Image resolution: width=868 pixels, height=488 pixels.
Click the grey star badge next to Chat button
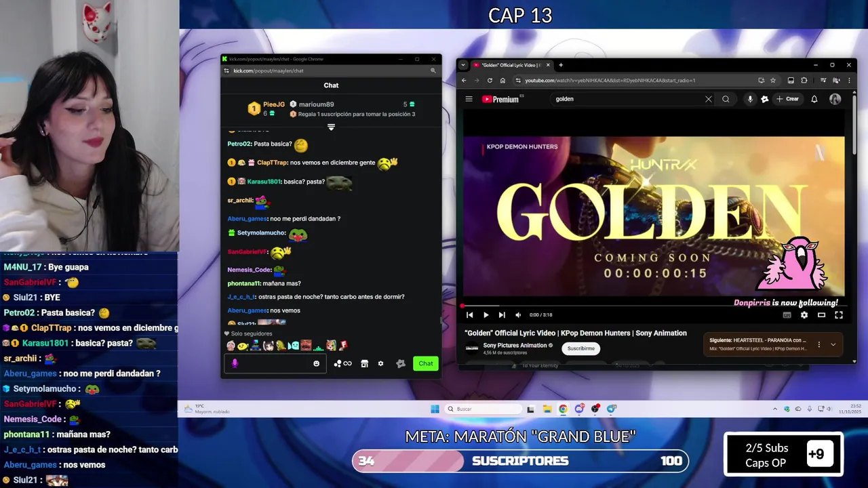coord(401,363)
